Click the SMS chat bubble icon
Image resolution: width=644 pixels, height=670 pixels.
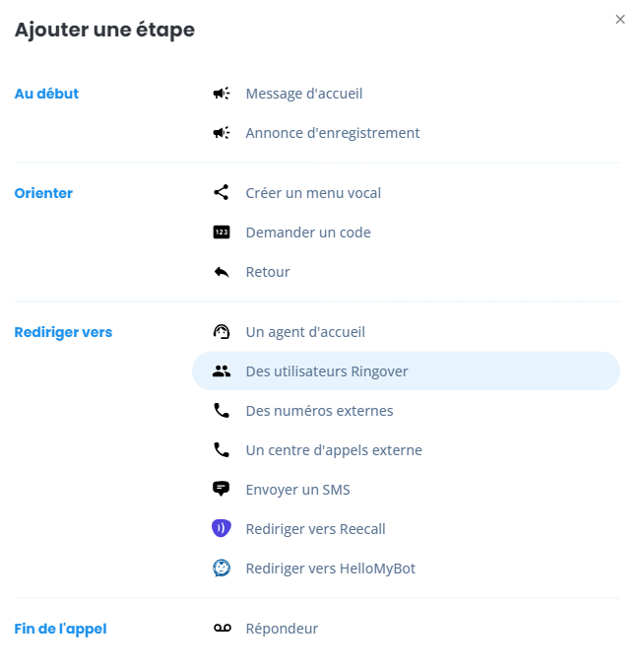222,489
